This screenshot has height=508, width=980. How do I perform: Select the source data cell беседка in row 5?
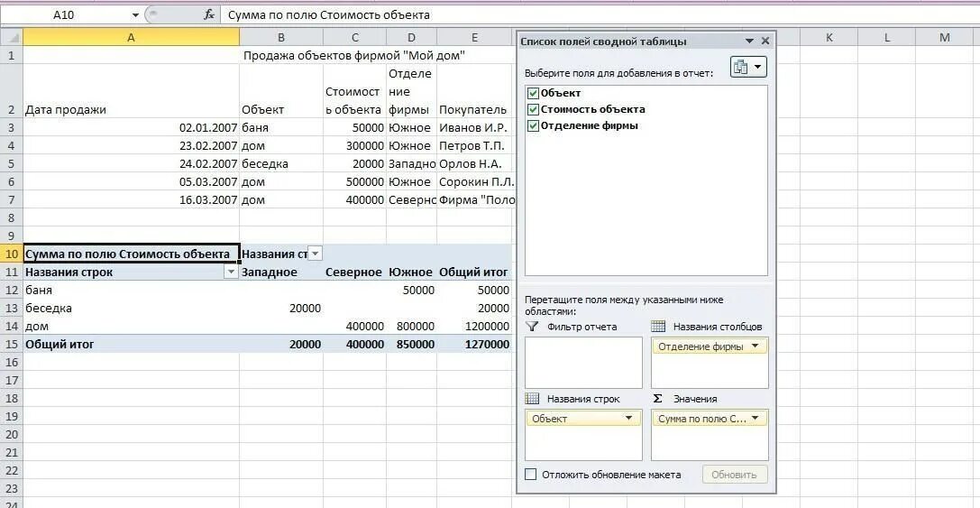coord(281,164)
